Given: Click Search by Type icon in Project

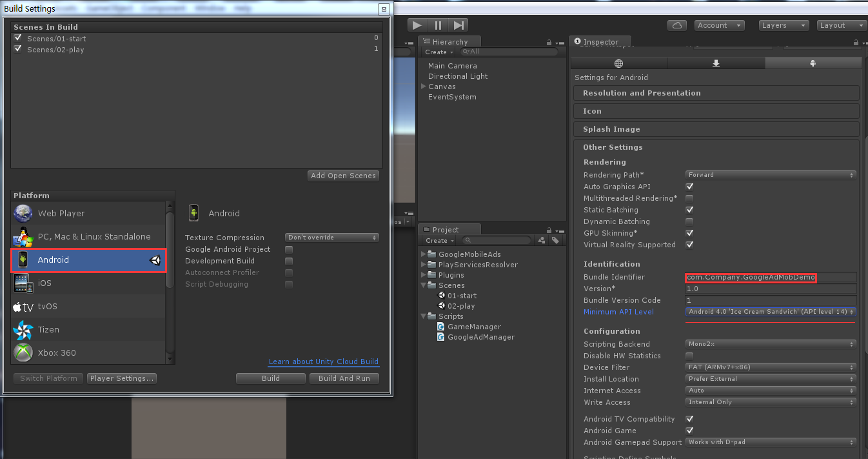Looking at the screenshot, I should coord(541,240).
